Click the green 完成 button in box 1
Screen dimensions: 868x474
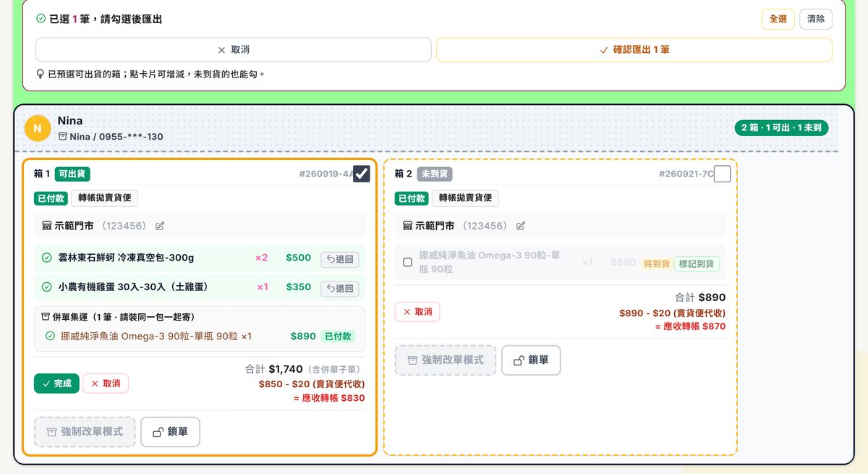click(x=56, y=384)
